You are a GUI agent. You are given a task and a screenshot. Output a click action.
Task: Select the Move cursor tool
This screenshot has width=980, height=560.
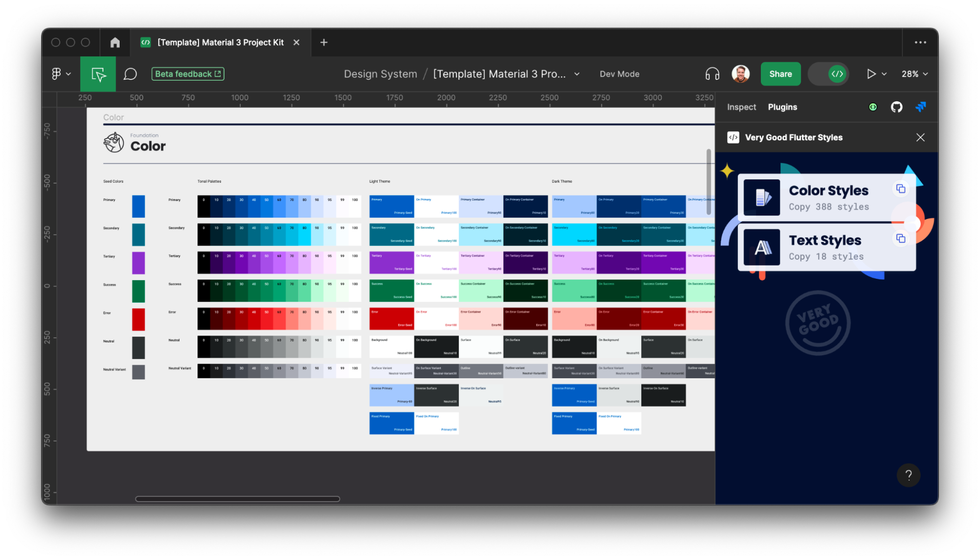click(98, 74)
